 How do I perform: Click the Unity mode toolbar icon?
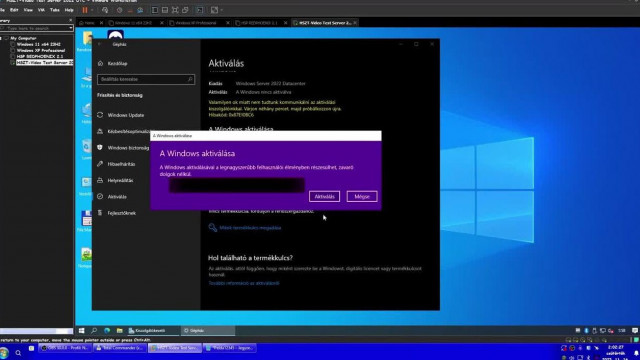[x=185, y=10]
